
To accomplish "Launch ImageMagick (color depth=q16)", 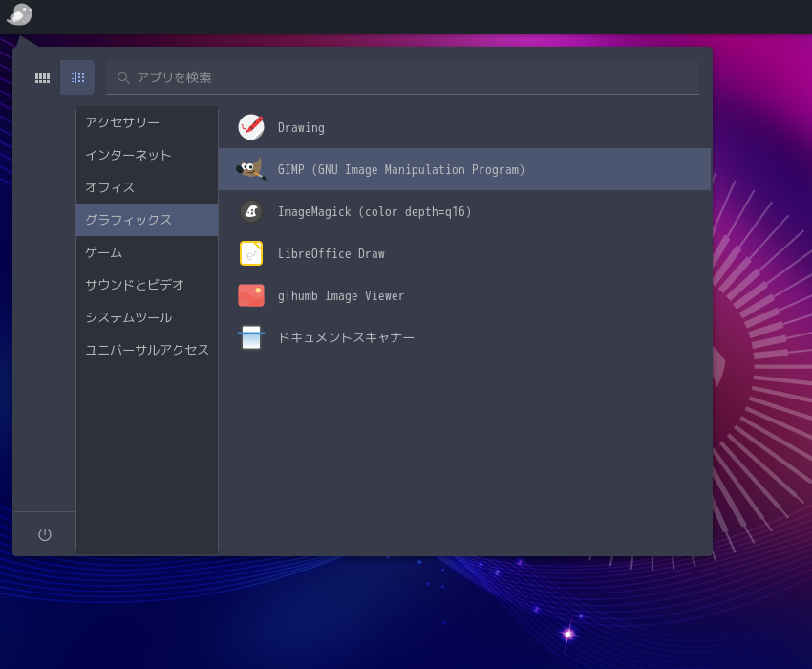I will tap(464, 211).
